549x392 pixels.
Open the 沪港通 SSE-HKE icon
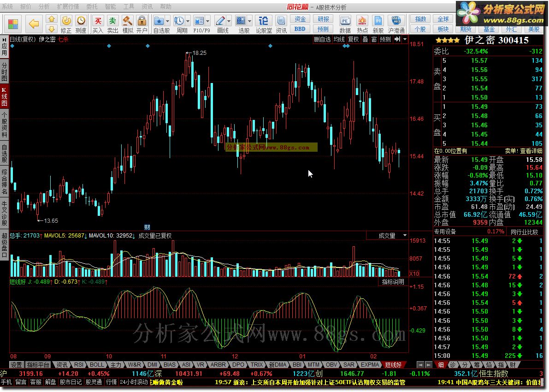396,24
